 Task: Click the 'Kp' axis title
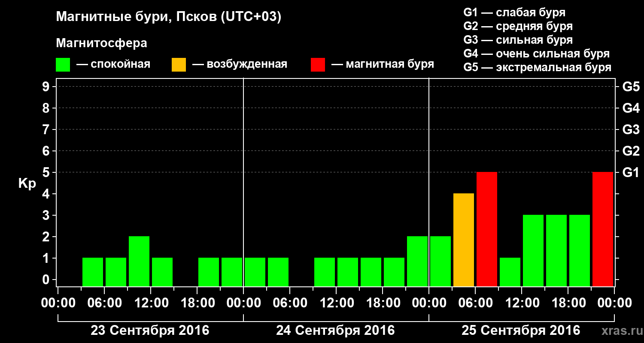pos(27,184)
